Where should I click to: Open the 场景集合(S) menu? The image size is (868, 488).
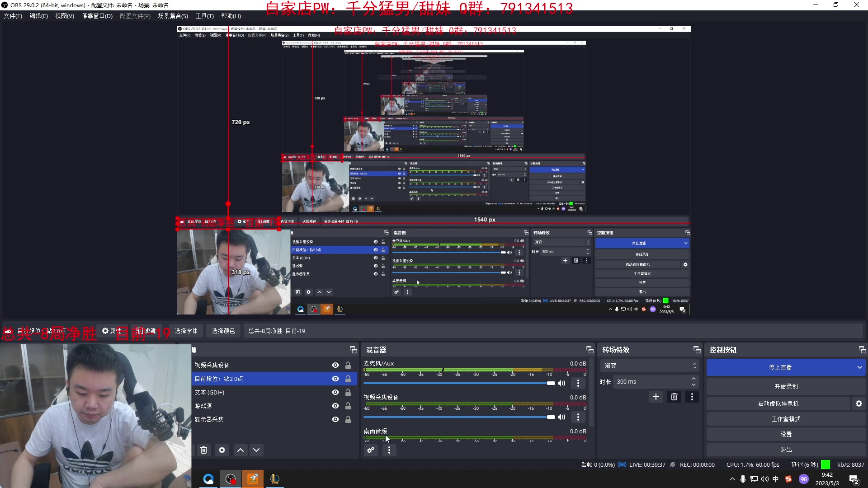tap(173, 16)
